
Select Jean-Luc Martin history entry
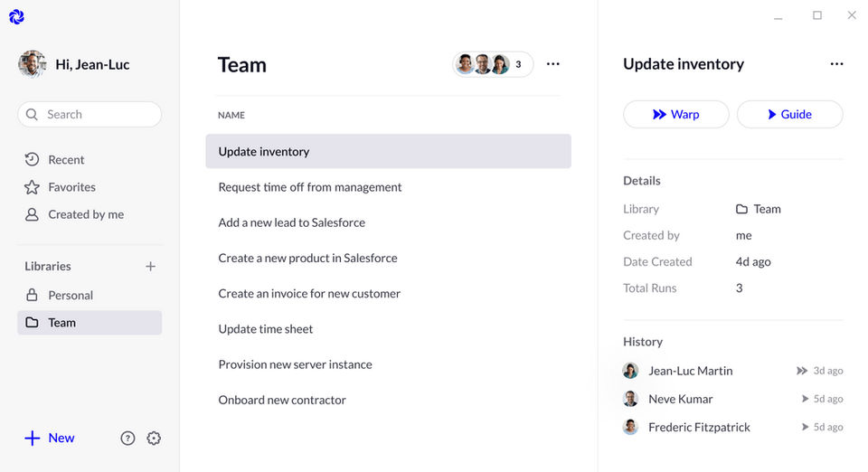tap(691, 371)
